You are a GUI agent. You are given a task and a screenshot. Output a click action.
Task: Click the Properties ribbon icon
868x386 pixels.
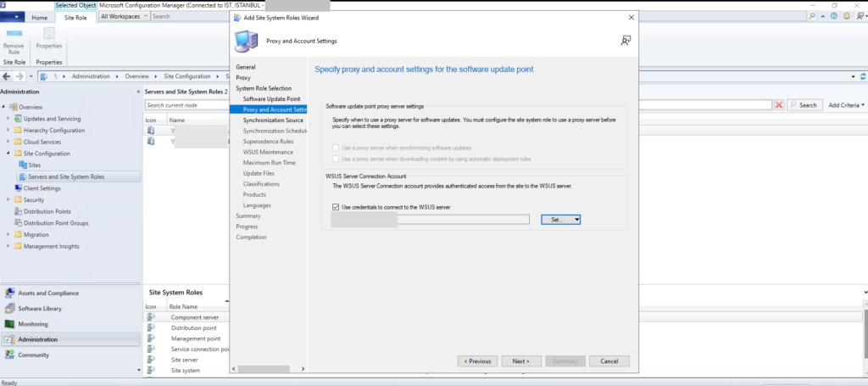click(48, 40)
